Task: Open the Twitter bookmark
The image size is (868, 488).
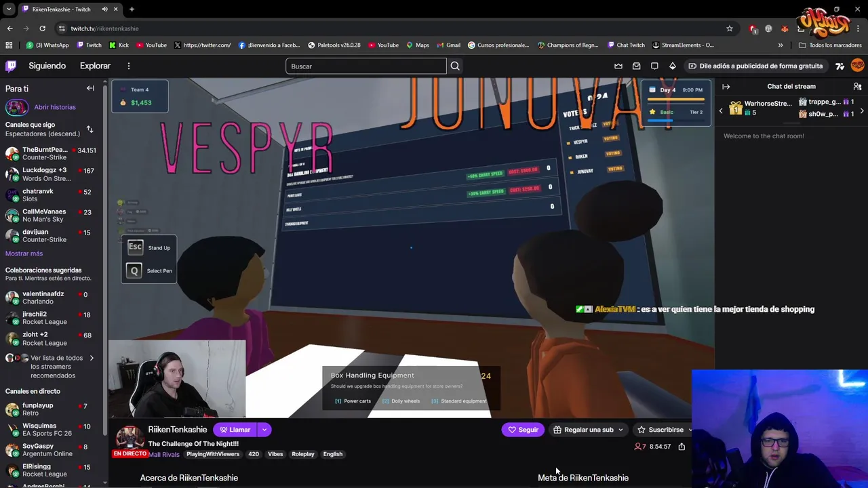Action: 202,45
